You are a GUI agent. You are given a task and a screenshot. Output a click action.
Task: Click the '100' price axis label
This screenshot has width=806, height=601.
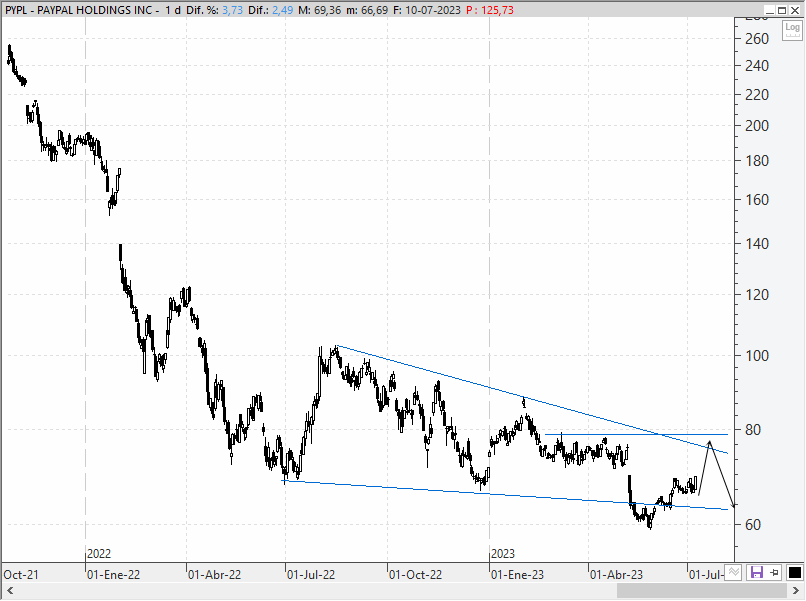[x=757, y=355]
